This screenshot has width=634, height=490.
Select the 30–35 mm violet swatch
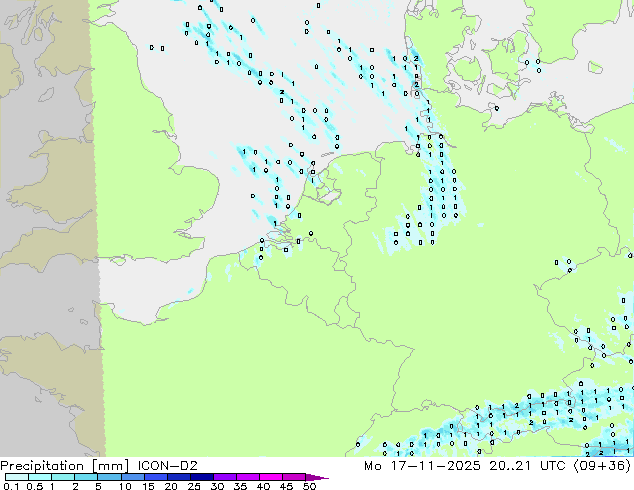coord(224,477)
